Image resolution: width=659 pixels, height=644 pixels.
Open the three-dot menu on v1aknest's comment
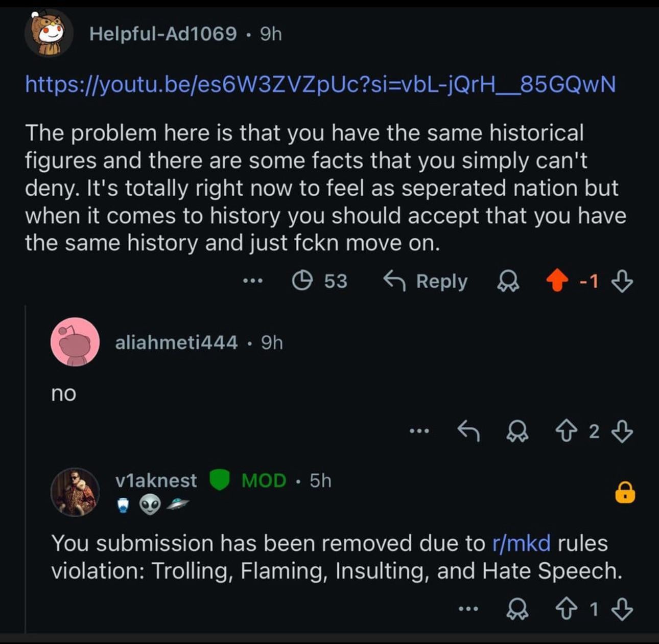point(468,608)
